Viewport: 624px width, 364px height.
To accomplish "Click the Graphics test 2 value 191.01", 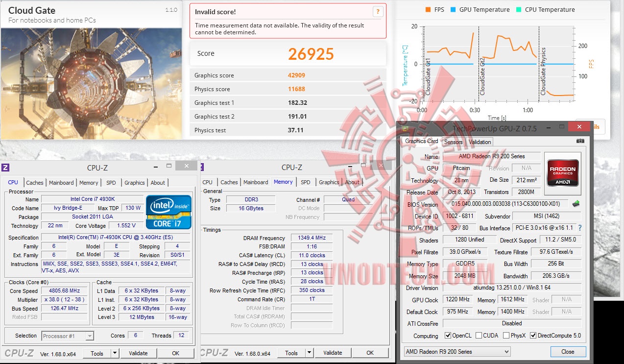I will (297, 117).
